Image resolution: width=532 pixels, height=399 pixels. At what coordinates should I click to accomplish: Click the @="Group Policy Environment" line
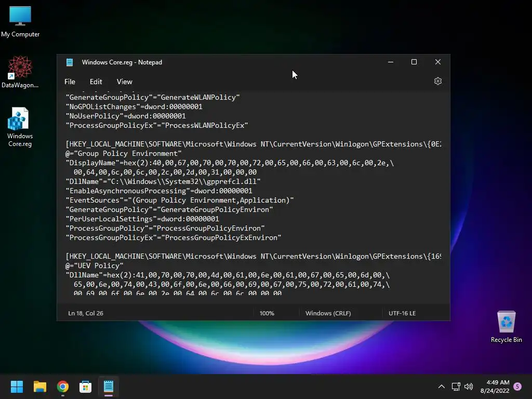point(124,153)
